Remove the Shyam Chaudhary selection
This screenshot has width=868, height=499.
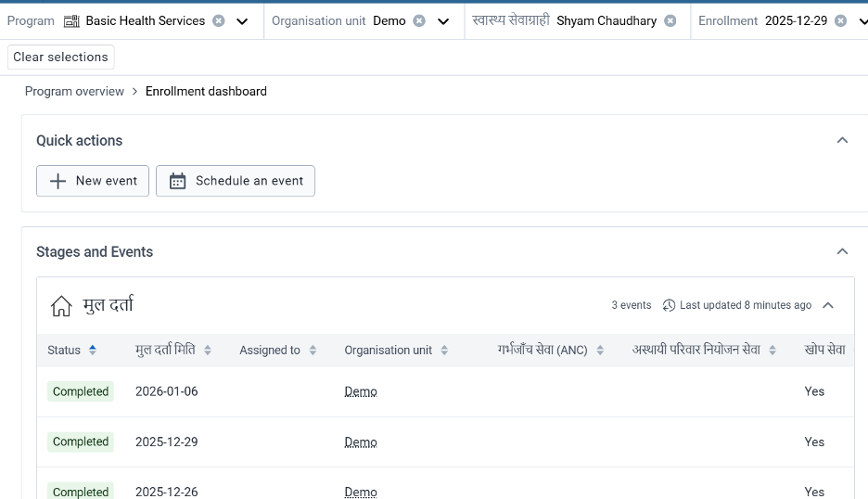click(670, 20)
